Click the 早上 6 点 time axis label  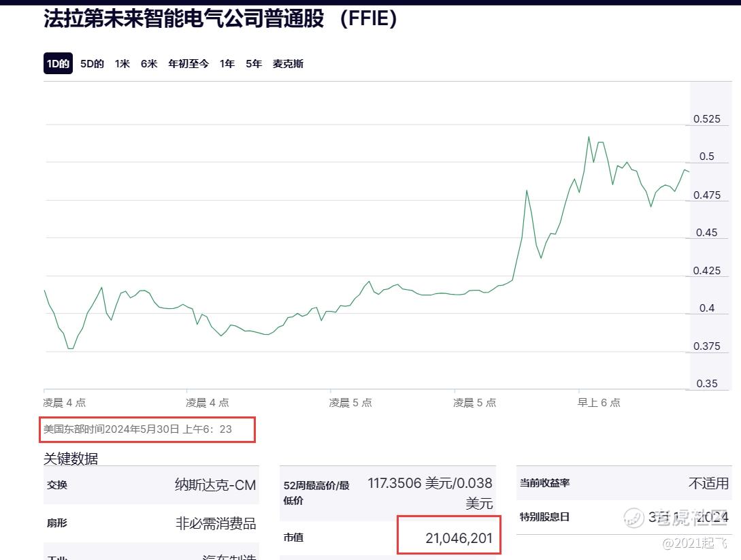[x=599, y=403]
